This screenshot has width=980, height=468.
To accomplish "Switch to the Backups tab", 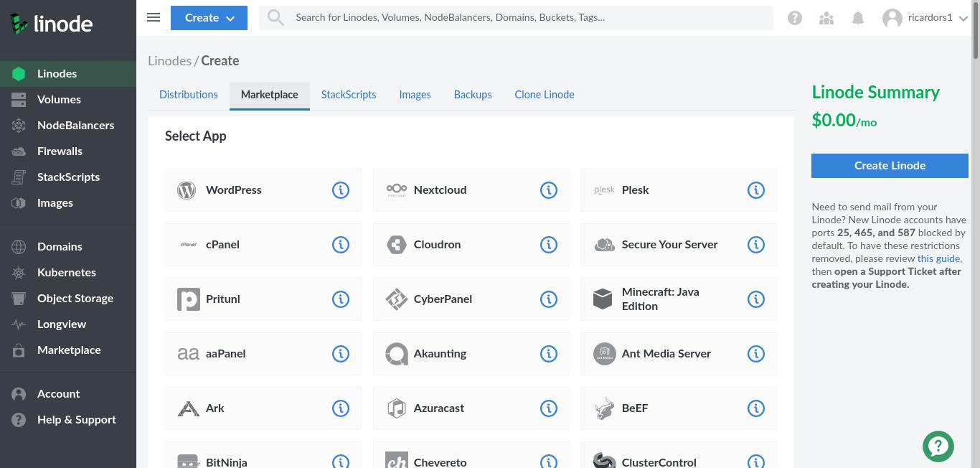I will point(473,95).
